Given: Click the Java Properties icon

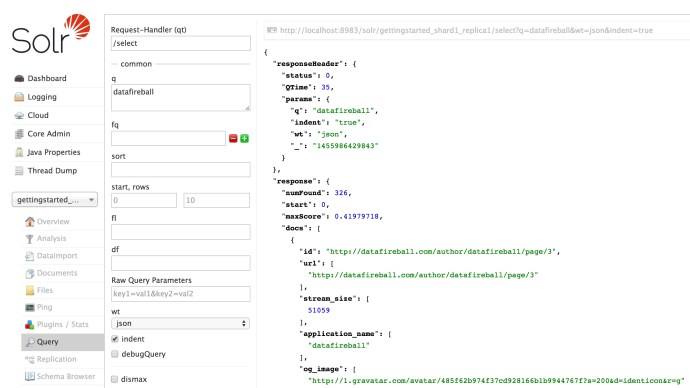Looking at the screenshot, I should pyautogui.click(x=19, y=152).
